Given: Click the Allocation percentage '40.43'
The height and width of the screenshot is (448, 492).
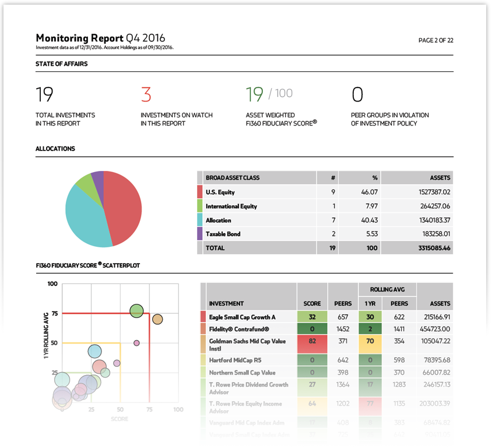Looking at the screenshot, I should tap(370, 220).
